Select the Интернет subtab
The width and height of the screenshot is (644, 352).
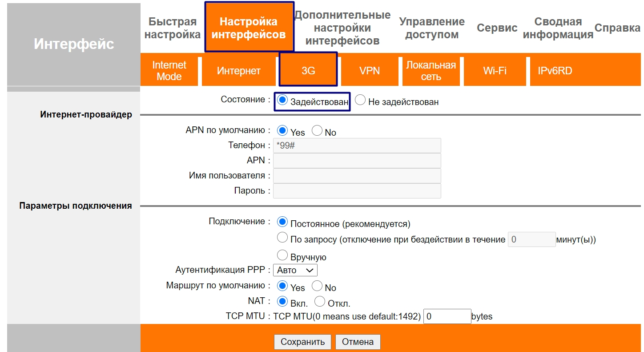pyautogui.click(x=239, y=71)
